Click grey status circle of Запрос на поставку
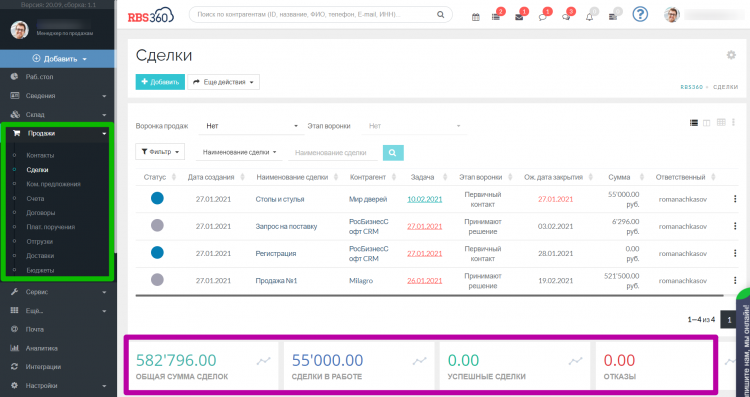Screen dimensions: 750x397 click(x=157, y=225)
